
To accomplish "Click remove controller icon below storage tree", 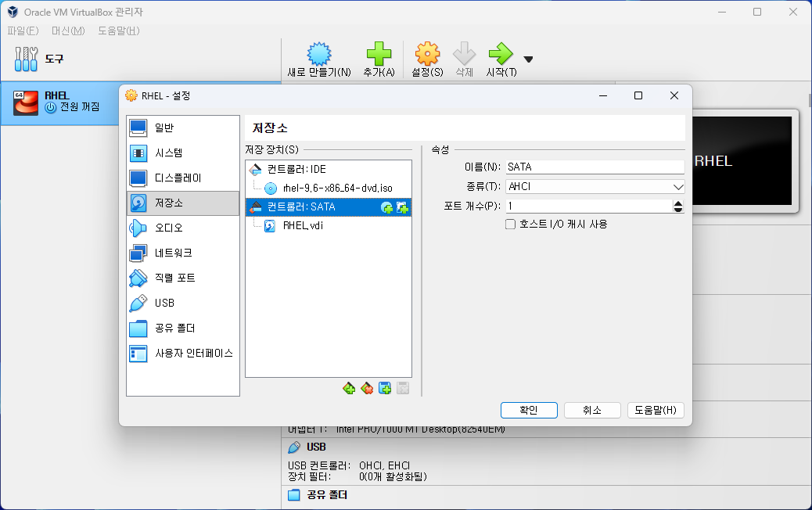I will tap(367, 388).
